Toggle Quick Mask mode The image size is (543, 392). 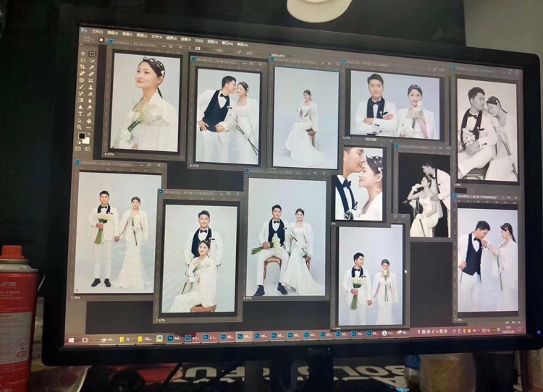[78, 148]
